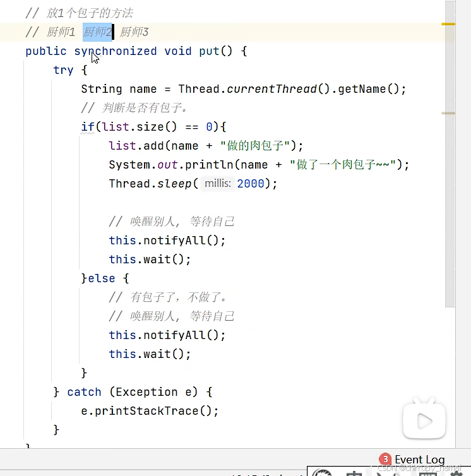The image size is (471, 476).
Task: Click the 'millis:' parameter hint in sleep
Action: [x=217, y=183]
